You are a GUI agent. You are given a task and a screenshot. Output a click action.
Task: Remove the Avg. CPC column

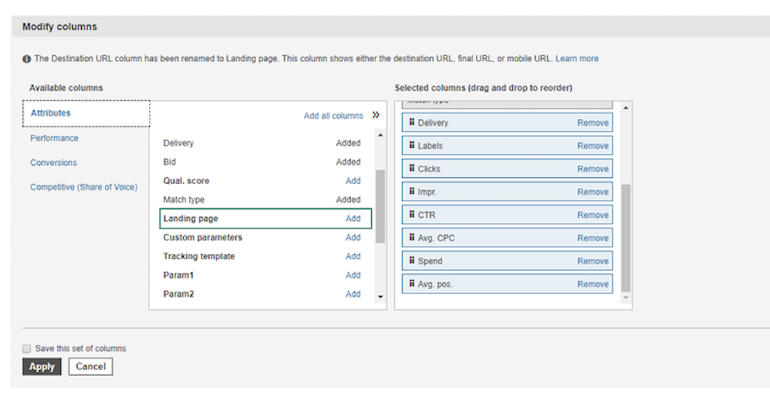593,238
